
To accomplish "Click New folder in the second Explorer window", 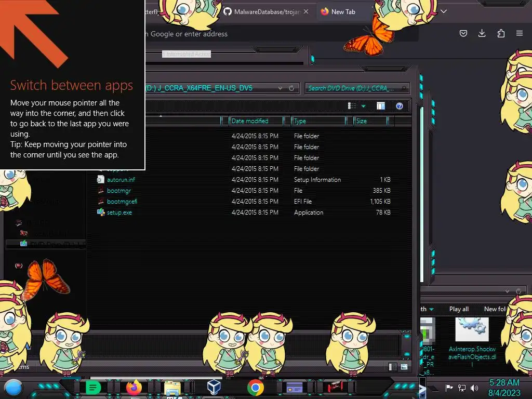I will point(495,309).
